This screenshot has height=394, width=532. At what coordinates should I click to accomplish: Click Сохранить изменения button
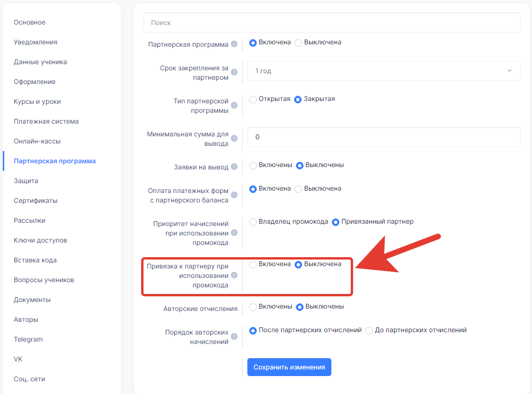(x=289, y=367)
